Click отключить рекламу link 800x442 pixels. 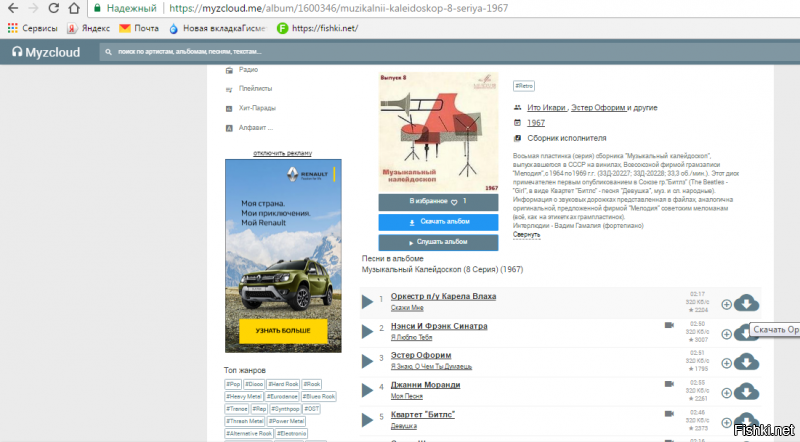tap(282, 153)
